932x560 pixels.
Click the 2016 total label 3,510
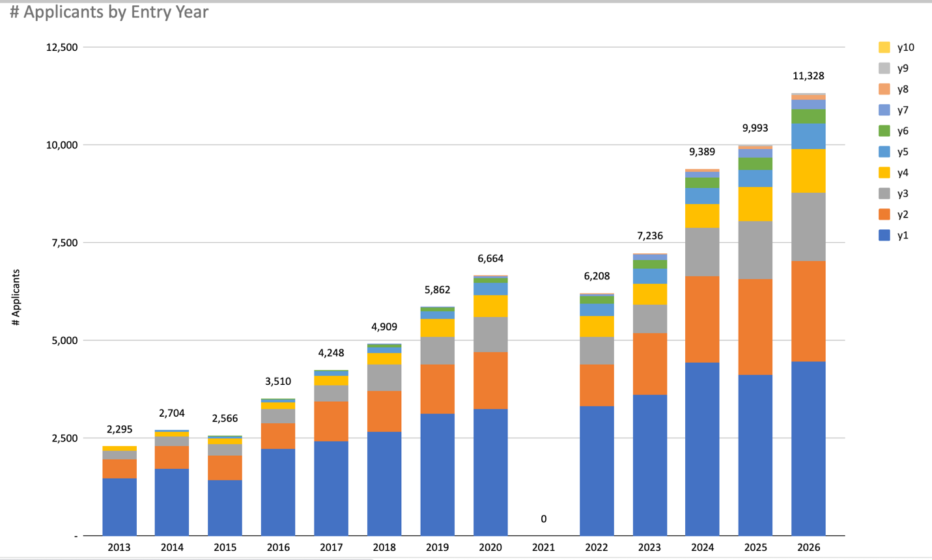(x=278, y=382)
